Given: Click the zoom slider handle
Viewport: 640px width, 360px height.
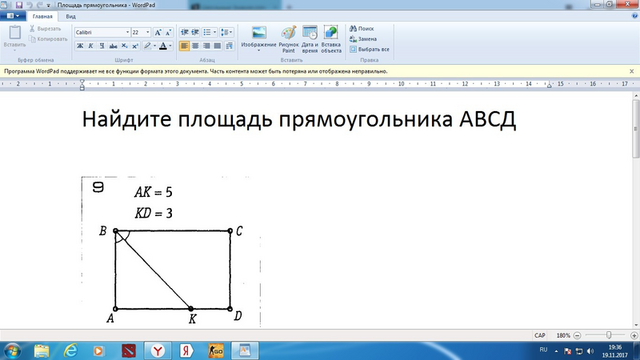Looking at the screenshot, I should 609,335.
